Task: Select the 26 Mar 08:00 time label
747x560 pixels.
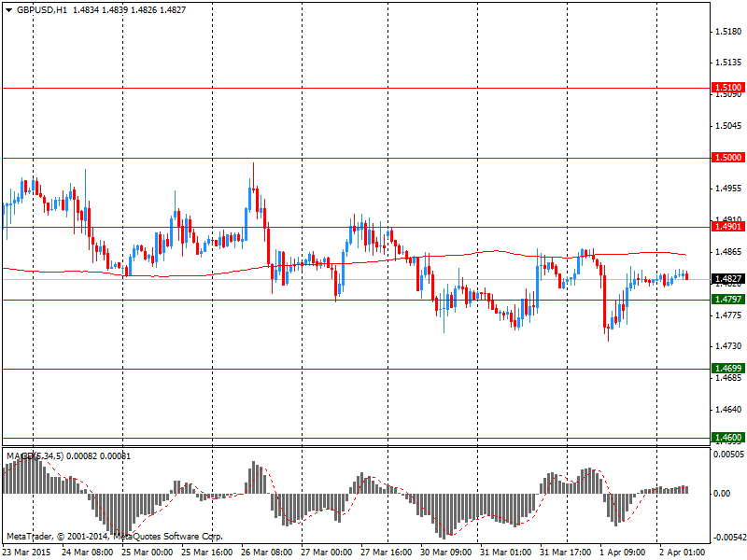Action: (x=267, y=553)
